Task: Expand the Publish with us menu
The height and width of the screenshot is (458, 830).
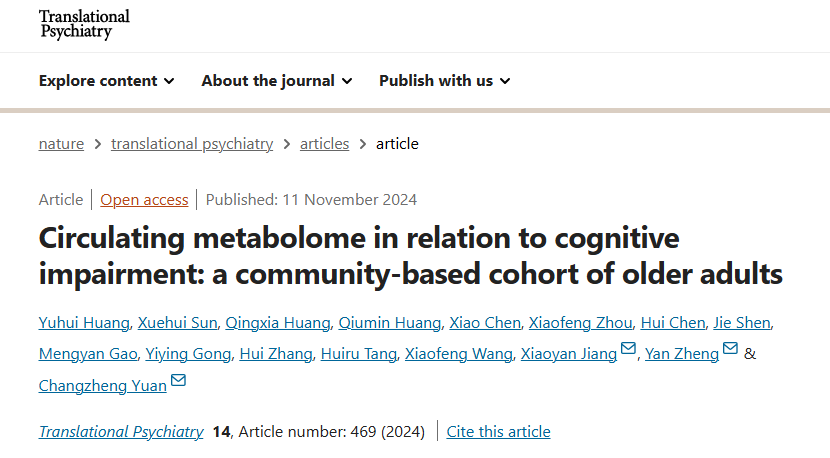Action: tap(445, 81)
